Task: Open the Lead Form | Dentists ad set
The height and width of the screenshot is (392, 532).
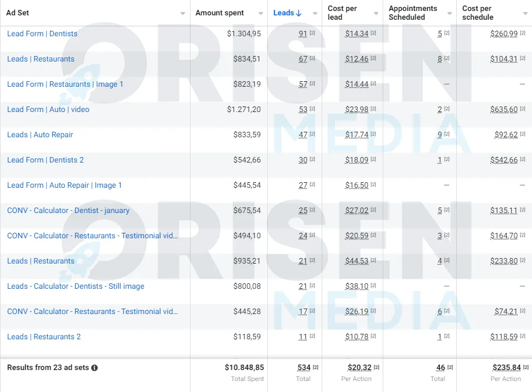Action: pos(42,33)
